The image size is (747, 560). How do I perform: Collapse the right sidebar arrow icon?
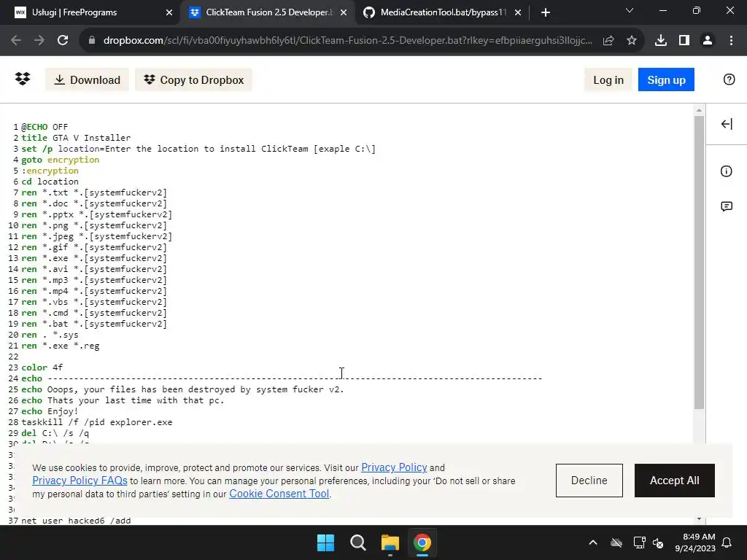click(726, 124)
